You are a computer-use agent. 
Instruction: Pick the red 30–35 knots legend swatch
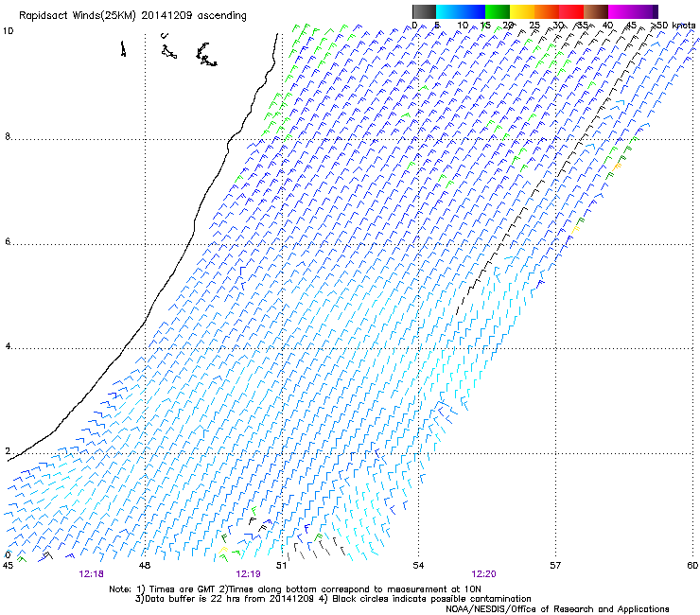[571, 11]
